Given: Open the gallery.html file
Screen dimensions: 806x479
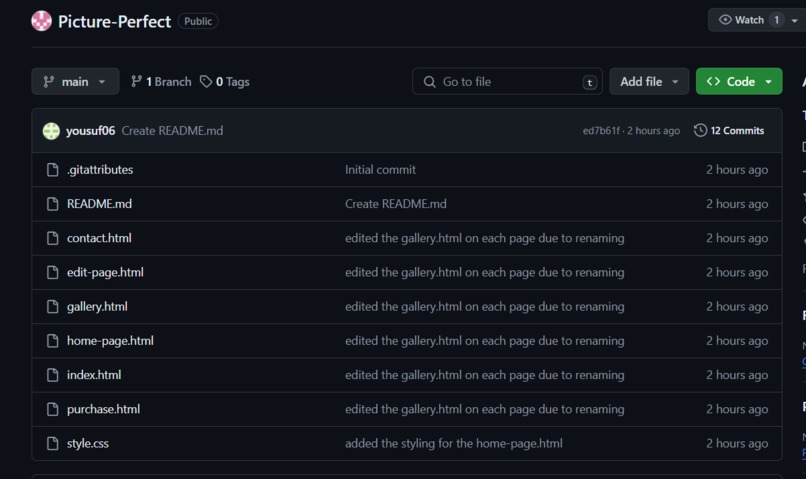Looking at the screenshot, I should click(x=97, y=307).
